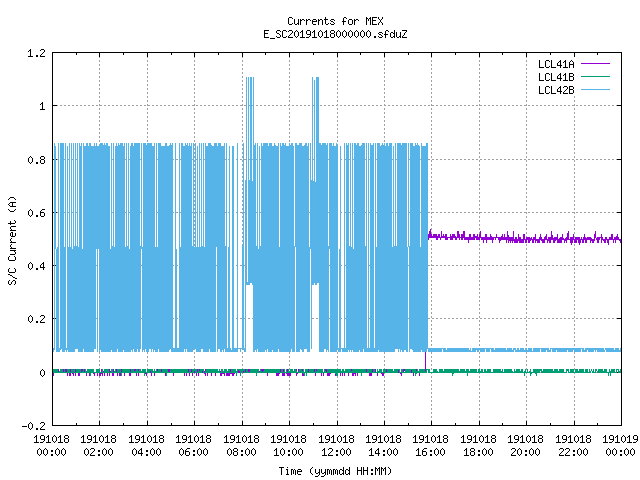Click the purple LCL41A legend line sample
640x480 pixels.
coord(595,64)
